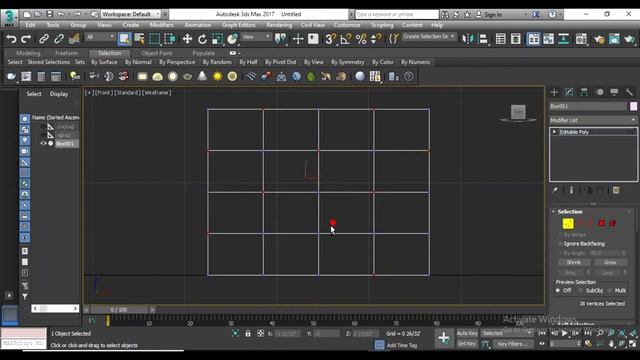
Task: Open the Edit menu
Action: (x=31, y=25)
